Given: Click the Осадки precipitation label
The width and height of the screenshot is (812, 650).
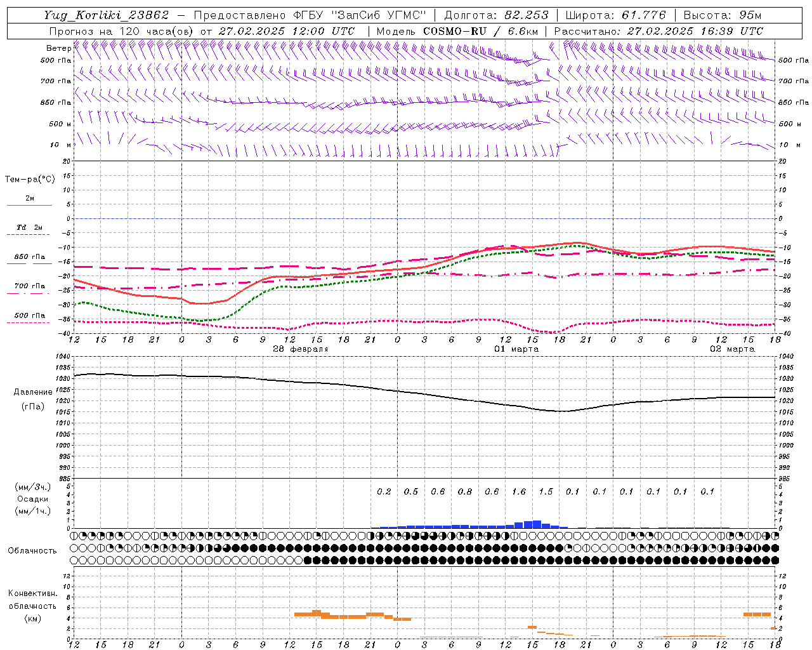Looking at the screenshot, I should pyautogui.click(x=33, y=499).
